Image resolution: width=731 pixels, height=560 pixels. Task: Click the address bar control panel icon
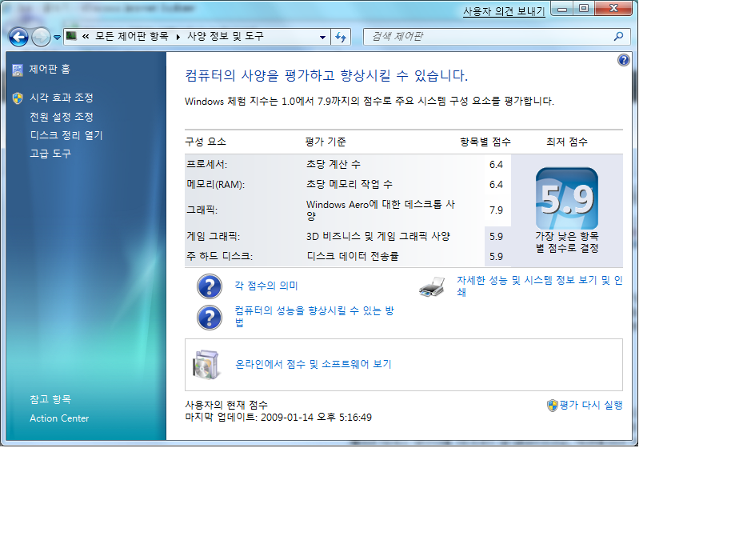[x=71, y=36]
